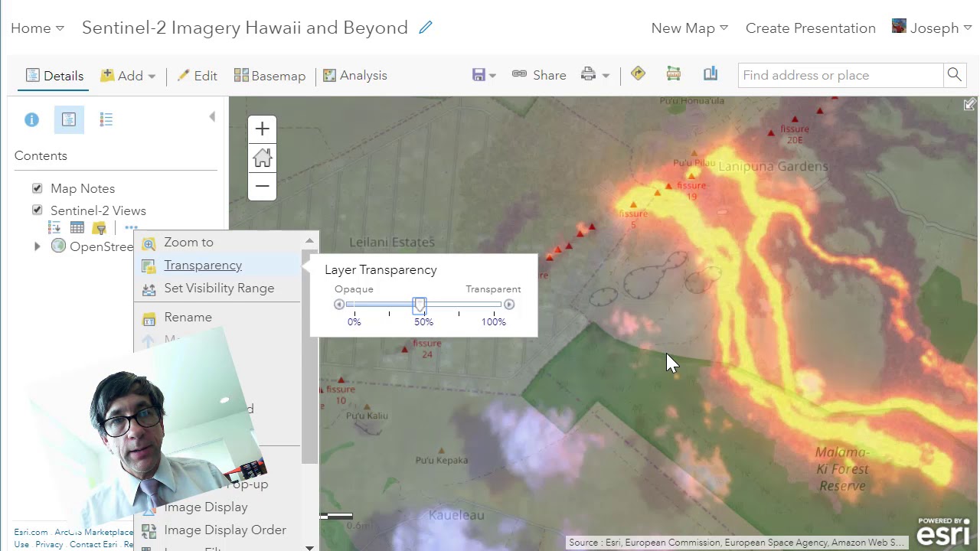Click the layer transparency slider handle
Screen dimensions: 980x551
[x=420, y=305]
